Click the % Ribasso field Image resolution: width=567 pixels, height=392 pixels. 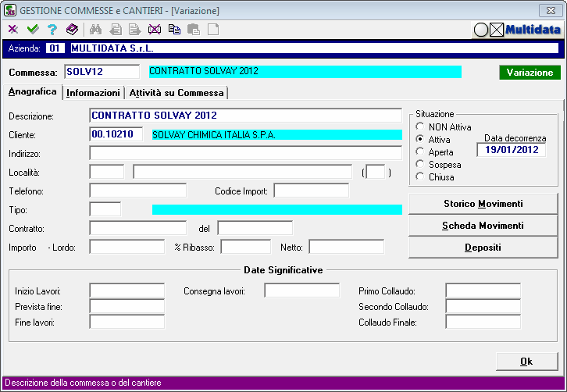246,247
